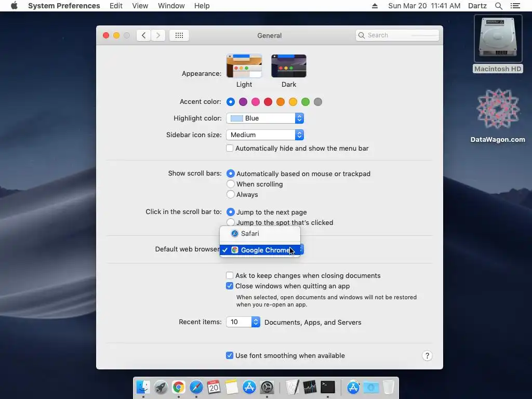Click eject icon in menu bar
The height and width of the screenshot is (399, 532).
click(375, 6)
